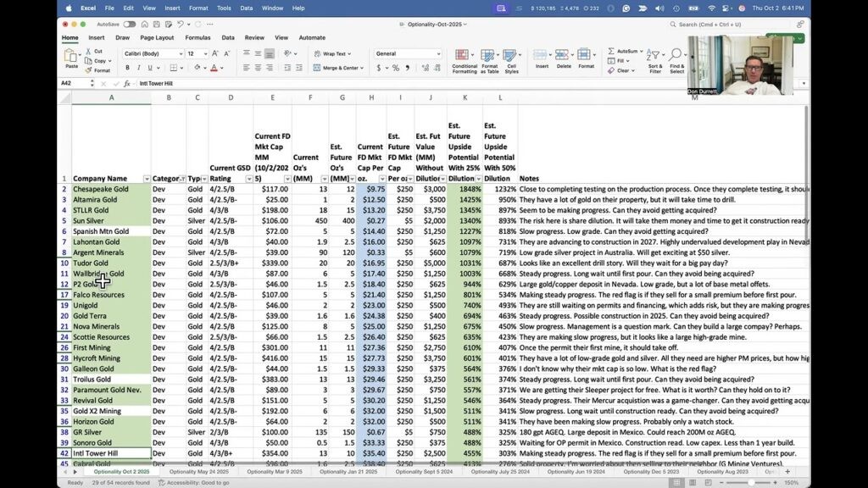Apply comma style number format
The height and width of the screenshot is (488, 868).
(x=408, y=68)
